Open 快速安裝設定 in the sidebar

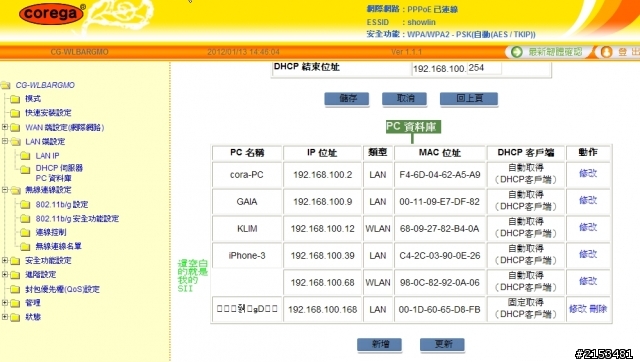pyautogui.click(x=48, y=113)
